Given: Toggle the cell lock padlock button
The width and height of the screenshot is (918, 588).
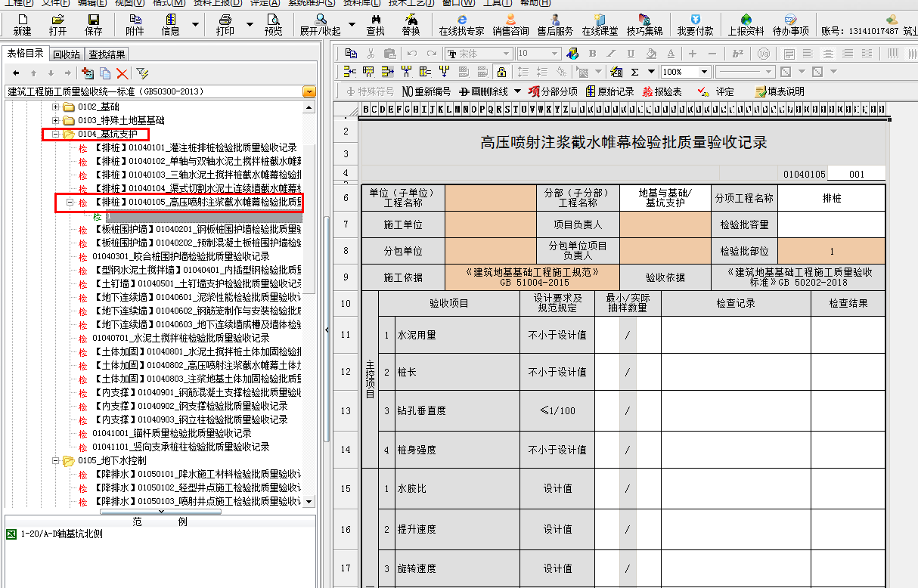Looking at the screenshot, I should tap(501, 72).
